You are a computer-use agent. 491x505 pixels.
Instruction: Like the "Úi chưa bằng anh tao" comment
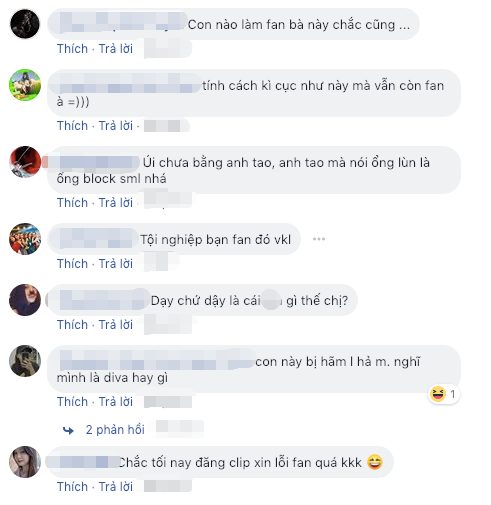(x=72, y=203)
